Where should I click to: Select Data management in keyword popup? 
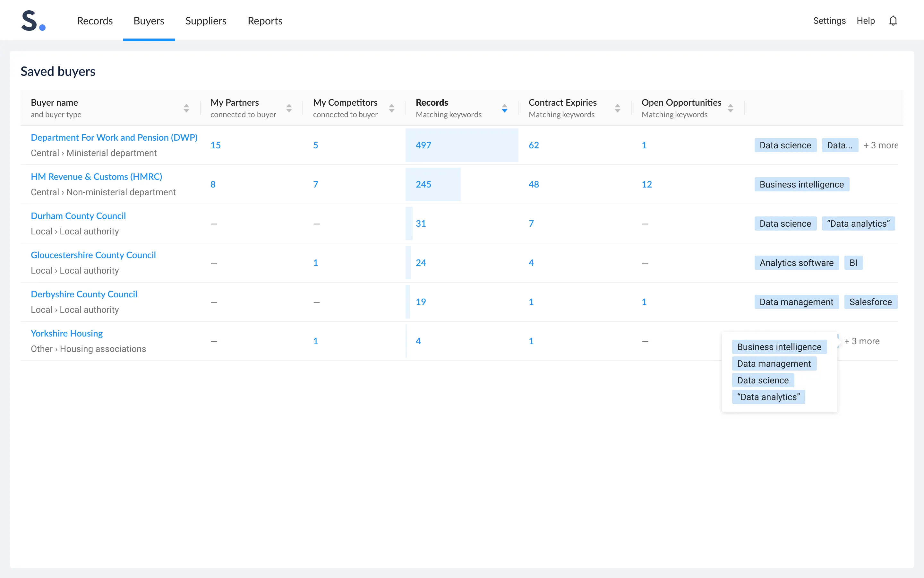(774, 363)
